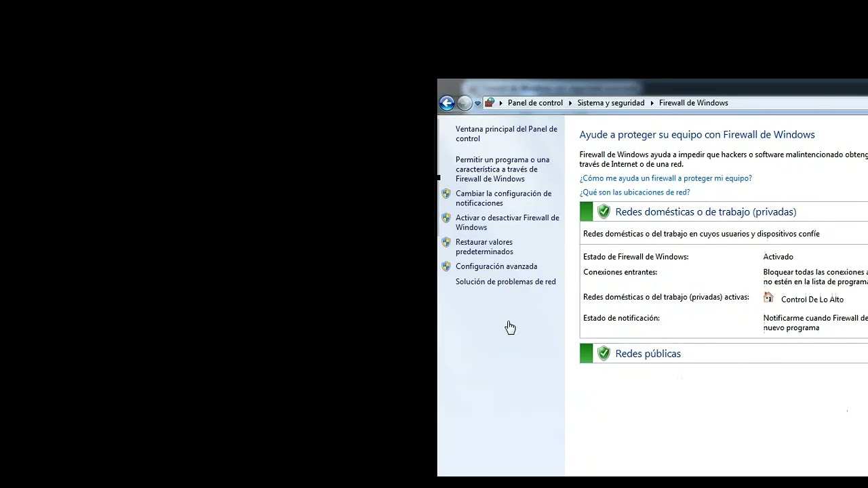Click shield icon beside Cambiar la configuración
868x488 pixels.
coord(446,194)
